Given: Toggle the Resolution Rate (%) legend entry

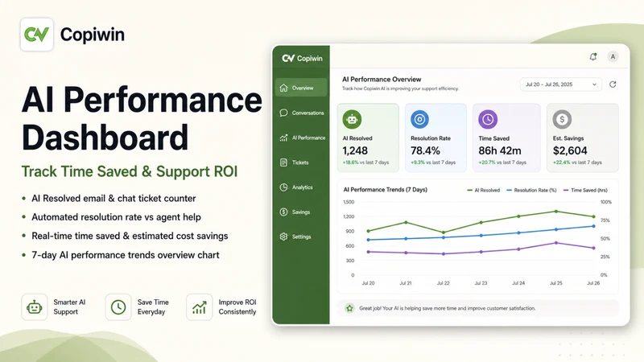Looking at the screenshot, I should pyautogui.click(x=531, y=190).
